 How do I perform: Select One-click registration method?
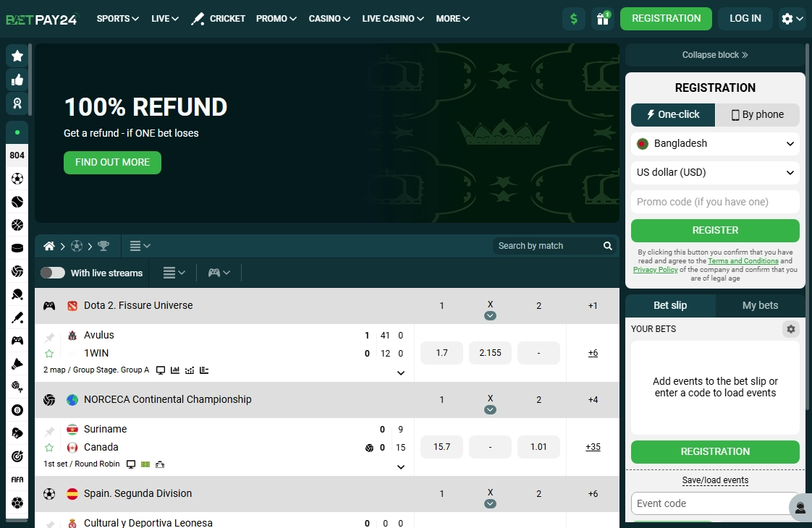click(673, 115)
